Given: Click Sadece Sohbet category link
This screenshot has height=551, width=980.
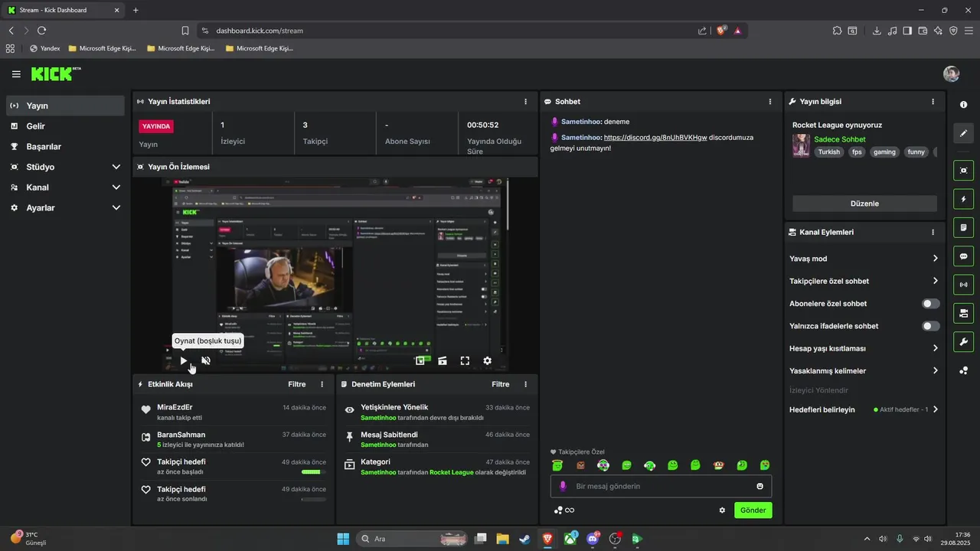Looking at the screenshot, I should 840,139.
